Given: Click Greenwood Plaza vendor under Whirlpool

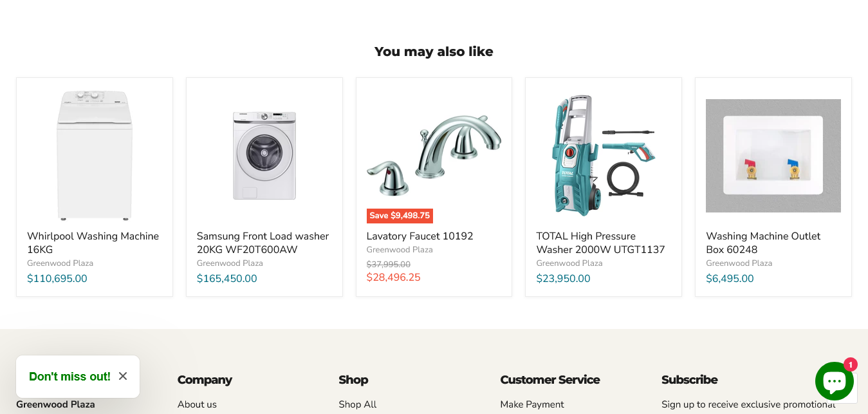Looking at the screenshot, I should tap(60, 263).
